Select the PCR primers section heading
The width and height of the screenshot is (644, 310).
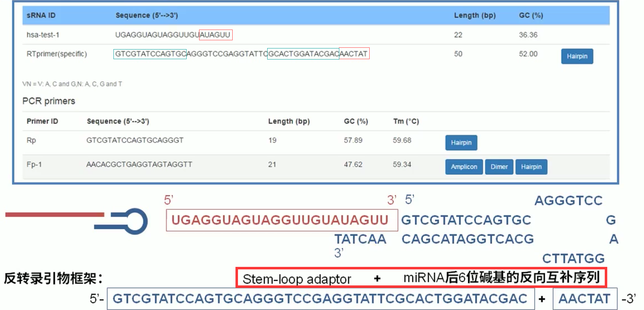click(49, 101)
